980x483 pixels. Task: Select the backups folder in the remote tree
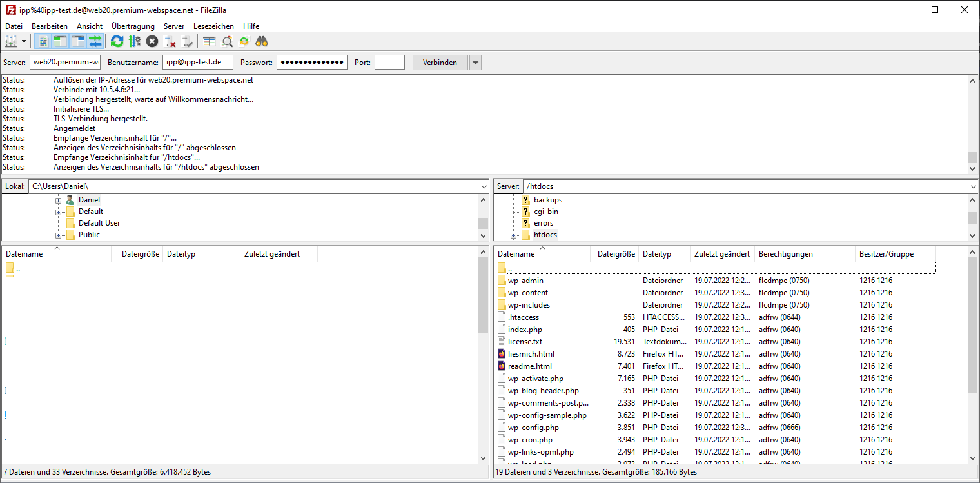click(548, 200)
